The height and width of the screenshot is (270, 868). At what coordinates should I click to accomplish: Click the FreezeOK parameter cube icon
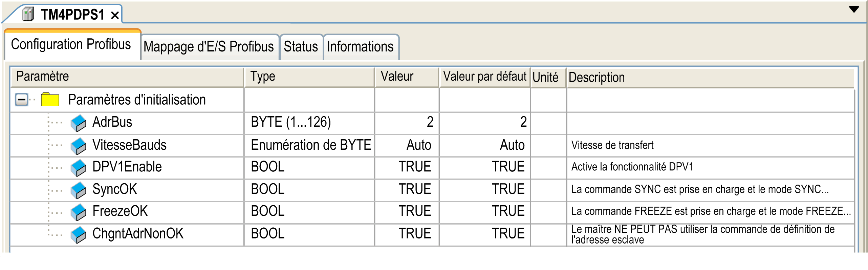pos(78,212)
